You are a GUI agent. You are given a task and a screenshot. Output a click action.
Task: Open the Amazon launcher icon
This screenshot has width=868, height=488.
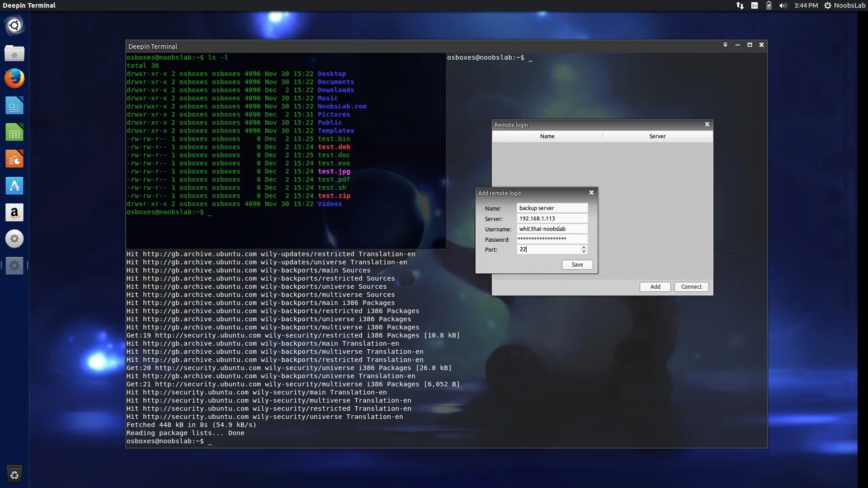click(14, 212)
